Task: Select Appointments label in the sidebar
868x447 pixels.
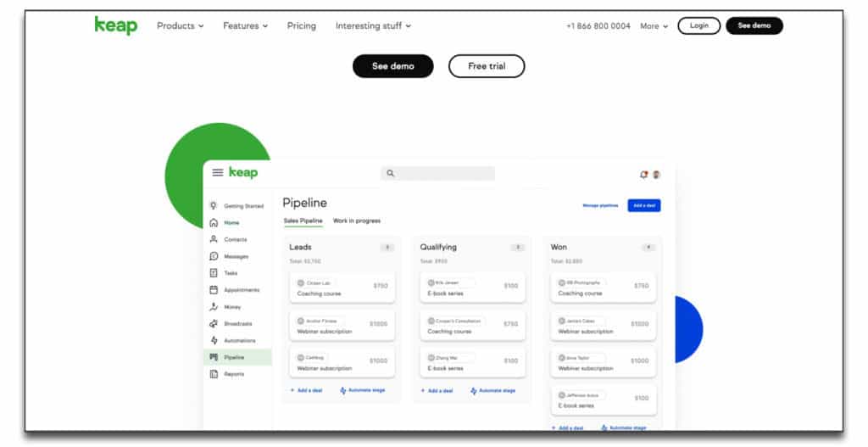Action: click(242, 290)
